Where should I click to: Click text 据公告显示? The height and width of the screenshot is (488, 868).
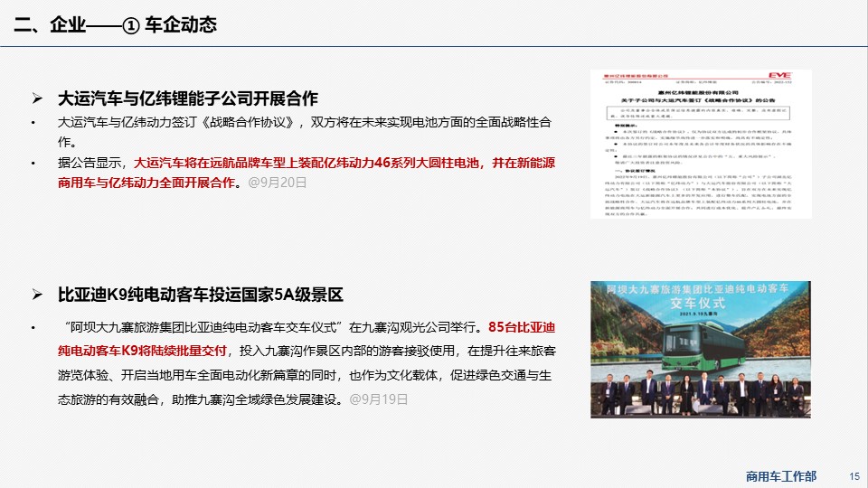90,163
